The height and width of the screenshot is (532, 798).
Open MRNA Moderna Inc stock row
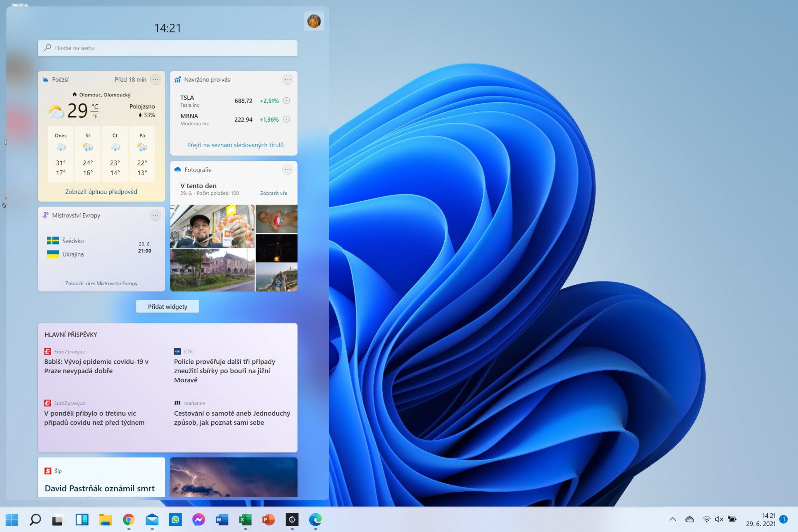[x=234, y=119]
